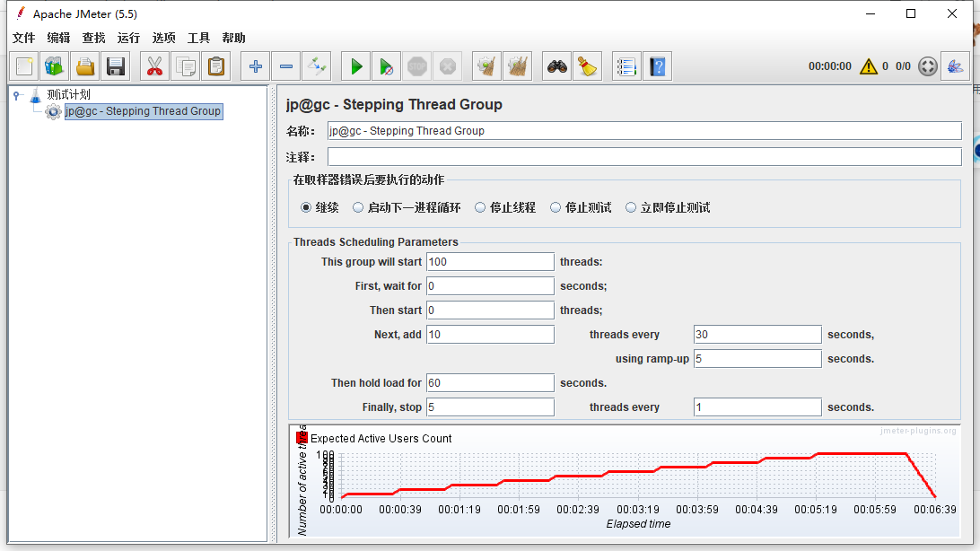Click the Shutdown test icon
The height and width of the screenshot is (551, 980).
click(x=448, y=66)
